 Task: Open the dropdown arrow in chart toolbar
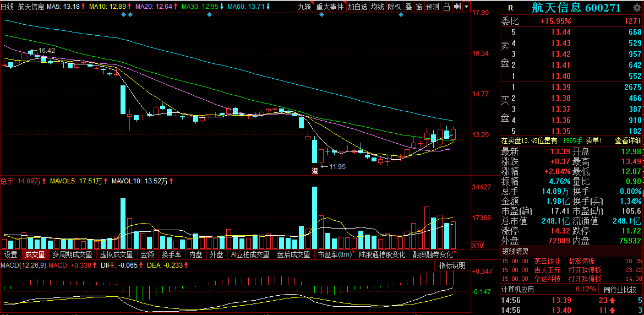(467, 7)
